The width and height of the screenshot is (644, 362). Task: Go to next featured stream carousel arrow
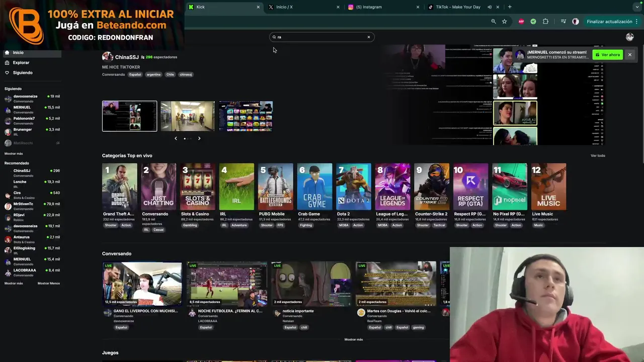click(x=199, y=138)
